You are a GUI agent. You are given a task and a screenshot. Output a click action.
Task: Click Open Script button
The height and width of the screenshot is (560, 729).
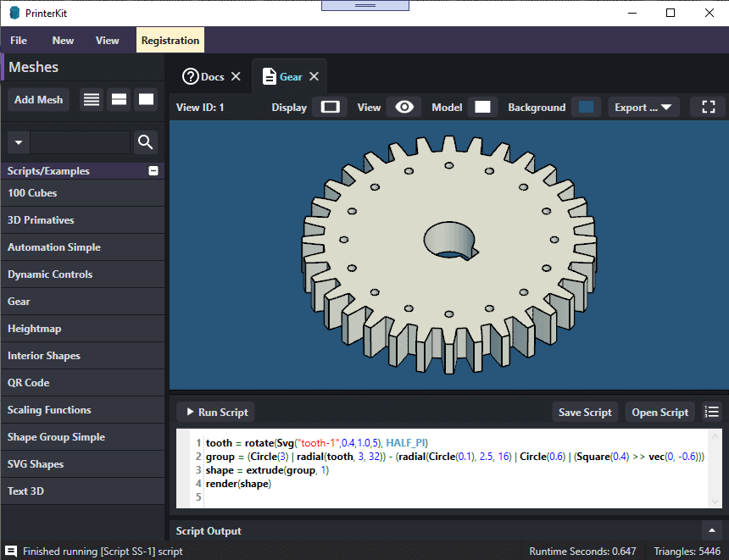coord(659,413)
